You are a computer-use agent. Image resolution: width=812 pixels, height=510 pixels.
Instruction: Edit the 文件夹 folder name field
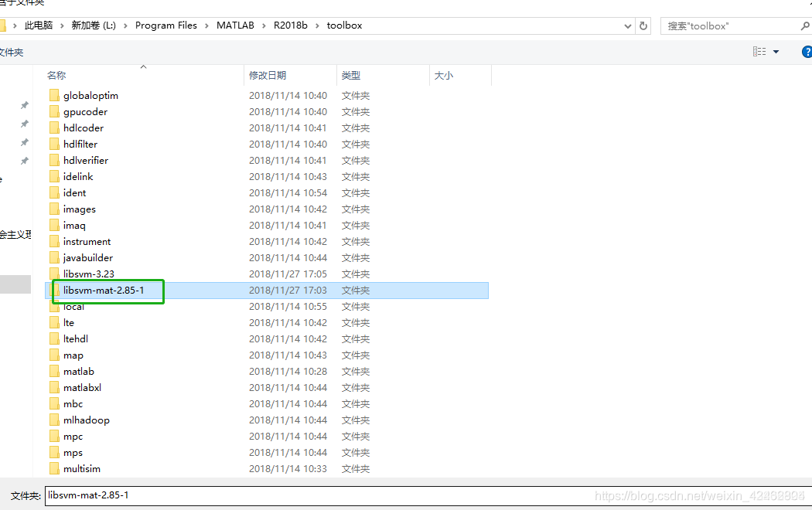point(428,495)
